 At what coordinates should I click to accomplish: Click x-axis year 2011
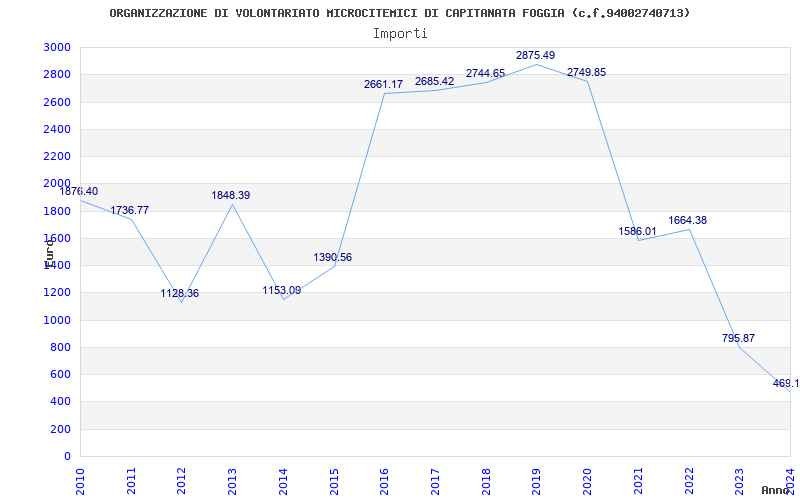tap(131, 481)
